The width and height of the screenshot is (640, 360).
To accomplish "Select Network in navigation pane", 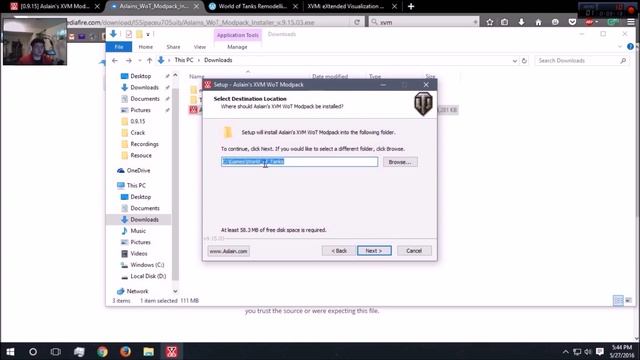I will (x=137, y=291).
